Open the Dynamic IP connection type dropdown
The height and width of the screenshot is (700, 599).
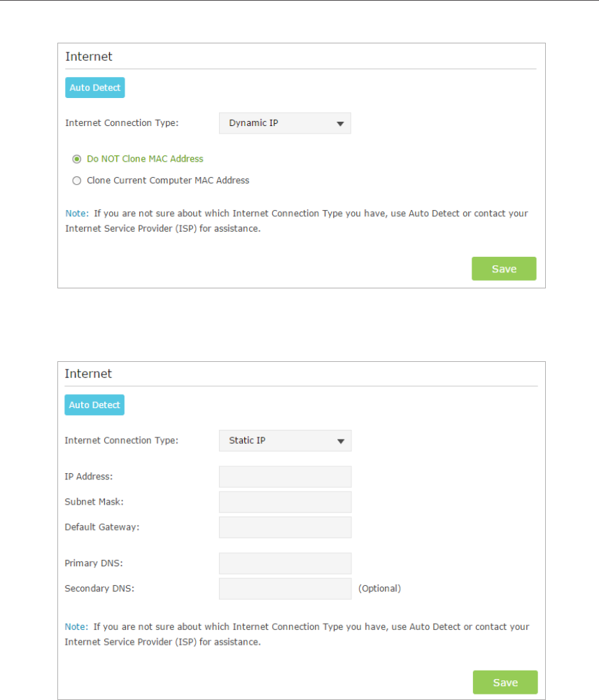click(285, 123)
